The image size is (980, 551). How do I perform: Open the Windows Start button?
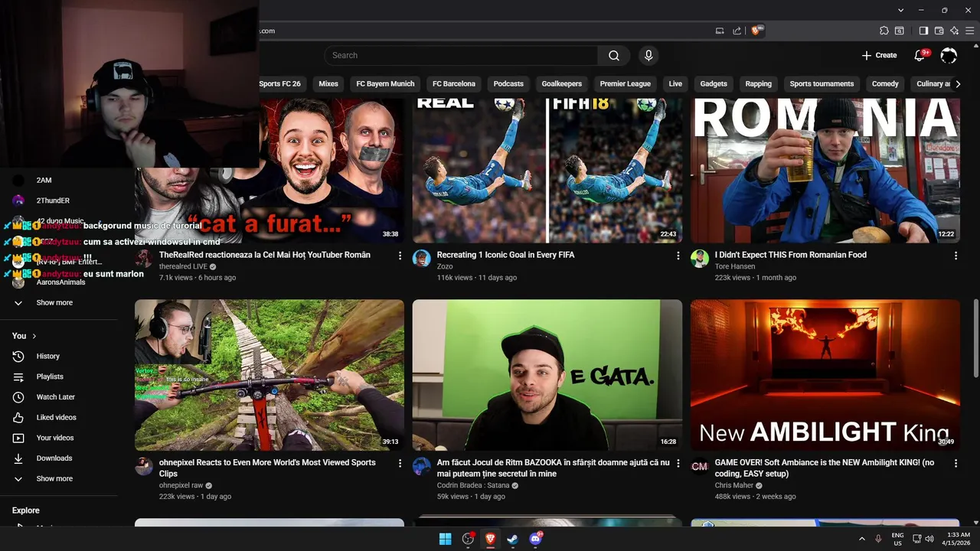pyautogui.click(x=445, y=539)
